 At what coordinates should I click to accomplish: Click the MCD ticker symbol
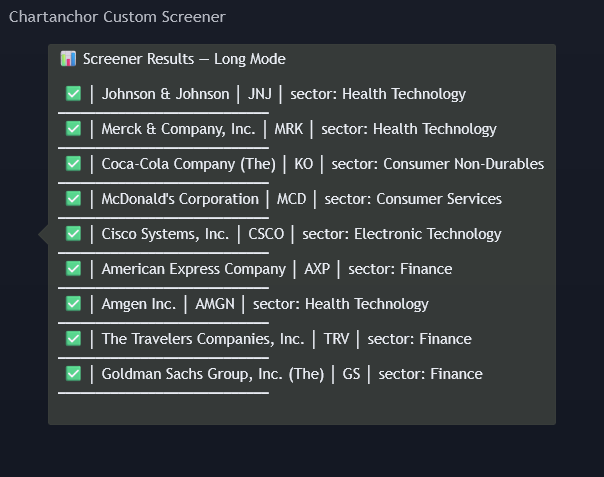click(x=291, y=199)
